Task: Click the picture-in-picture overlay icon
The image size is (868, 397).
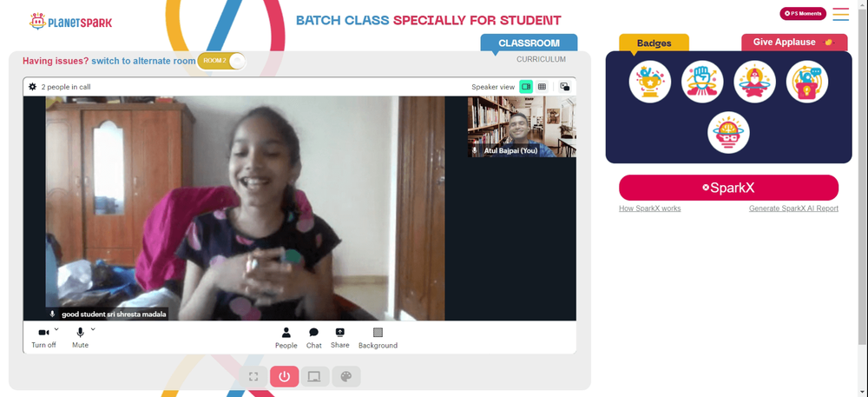Action: [x=565, y=86]
